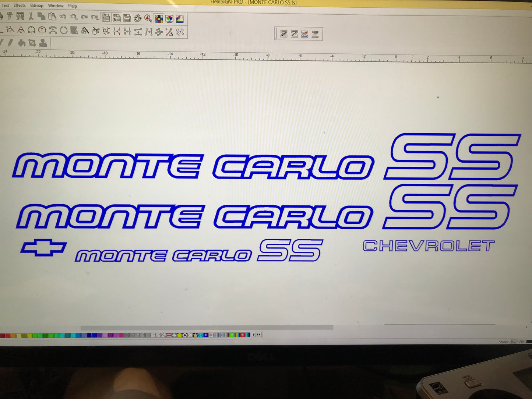Select the magnifier with red drop icon
Viewport: 532px width, 399px height.
click(148, 18)
